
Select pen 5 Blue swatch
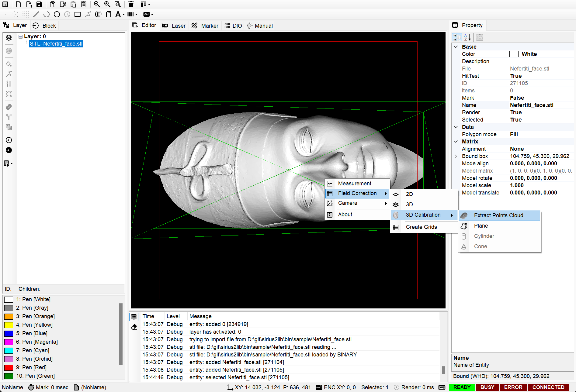tap(9, 333)
